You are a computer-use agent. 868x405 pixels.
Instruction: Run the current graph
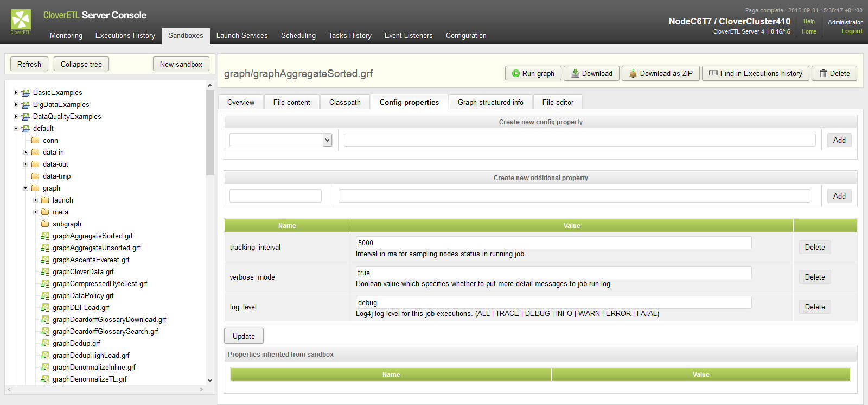tap(533, 73)
